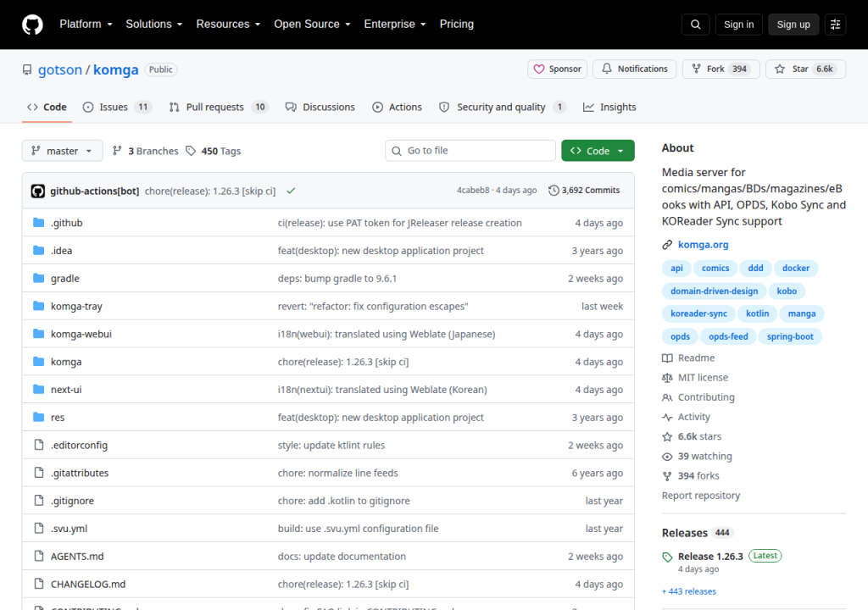The image size is (868, 610).
Task: Click the github-actions bot avatar
Action: (37, 191)
